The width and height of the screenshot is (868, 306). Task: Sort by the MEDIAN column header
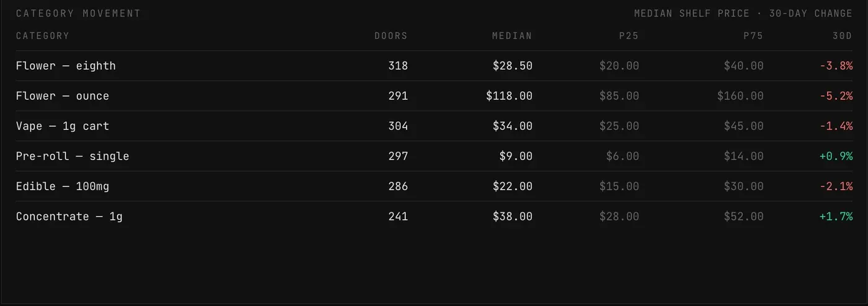point(511,36)
